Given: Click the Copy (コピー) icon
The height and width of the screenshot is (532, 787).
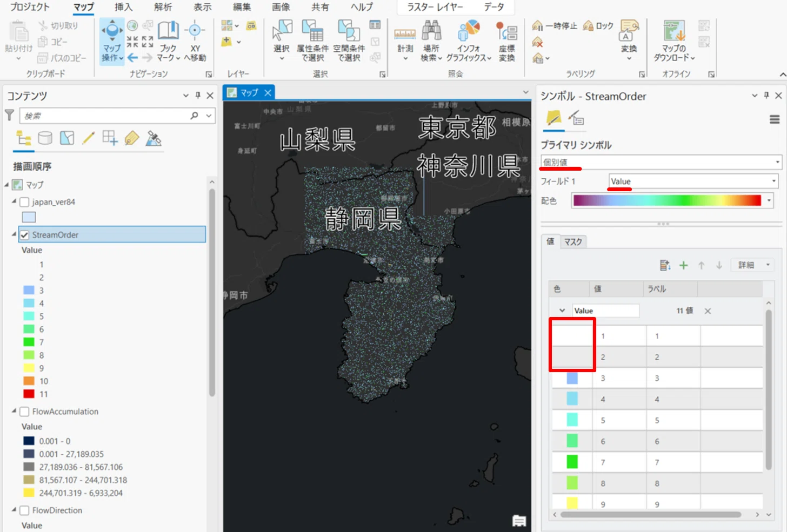Looking at the screenshot, I should [43, 42].
